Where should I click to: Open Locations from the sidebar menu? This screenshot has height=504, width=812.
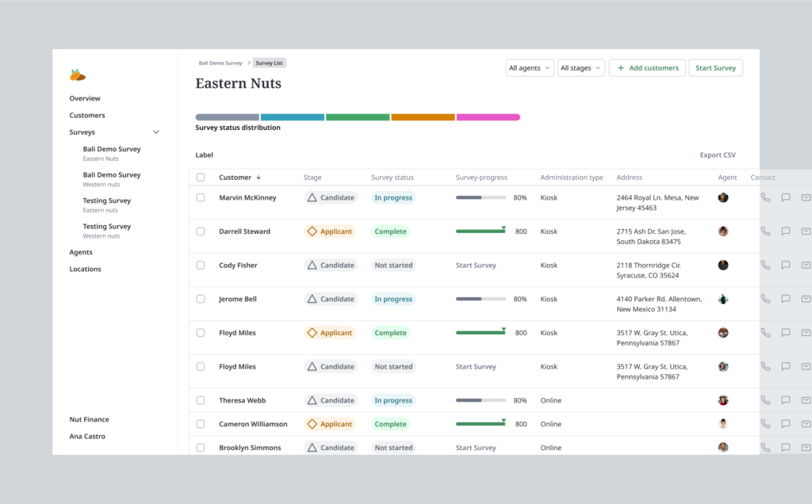click(86, 269)
